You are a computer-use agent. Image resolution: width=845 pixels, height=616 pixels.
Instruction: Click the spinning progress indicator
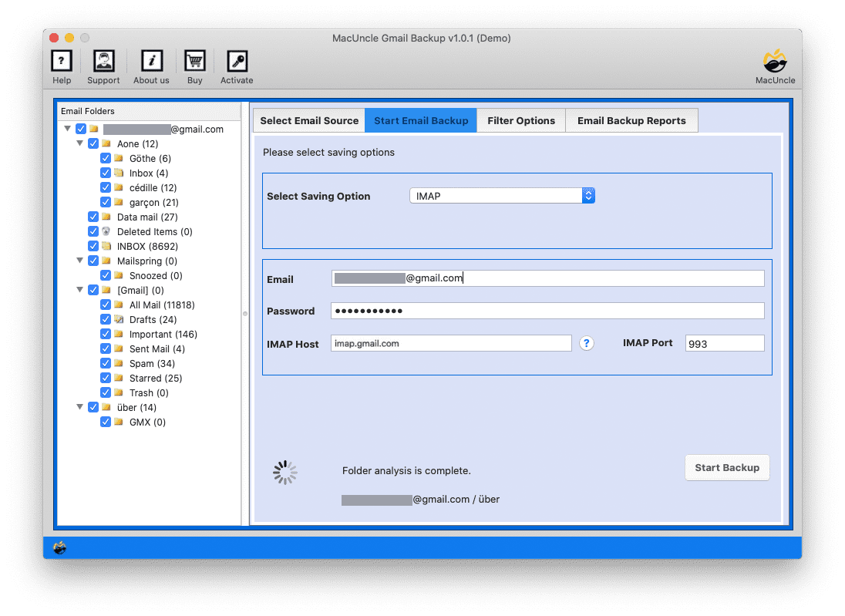tap(285, 472)
